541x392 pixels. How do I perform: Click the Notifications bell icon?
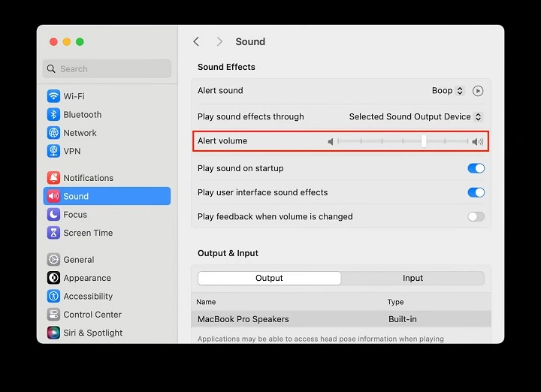coord(53,178)
